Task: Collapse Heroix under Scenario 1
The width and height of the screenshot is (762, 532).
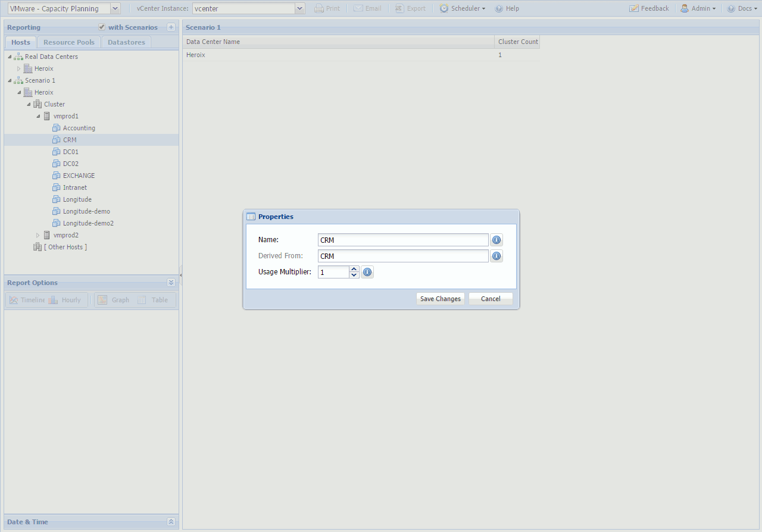Action: pos(18,92)
